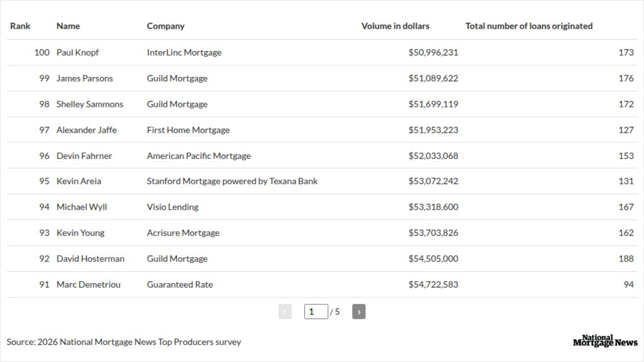Select the Visio Lending company cell

[173, 207]
